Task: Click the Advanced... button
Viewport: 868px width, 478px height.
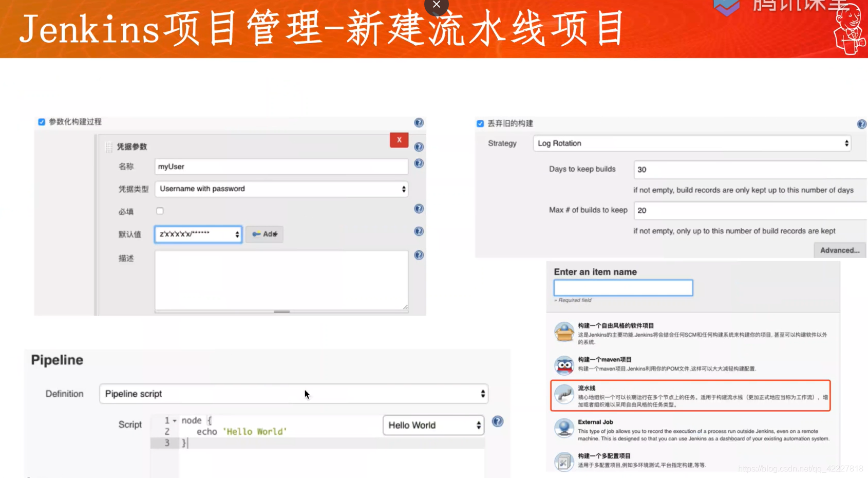Action: pos(840,250)
